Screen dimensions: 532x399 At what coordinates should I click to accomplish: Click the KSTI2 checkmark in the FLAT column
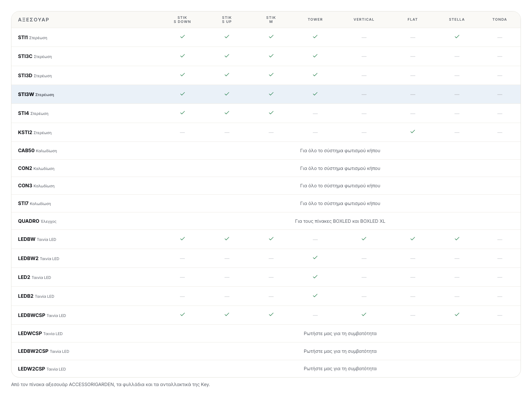[x=413, y=132]
